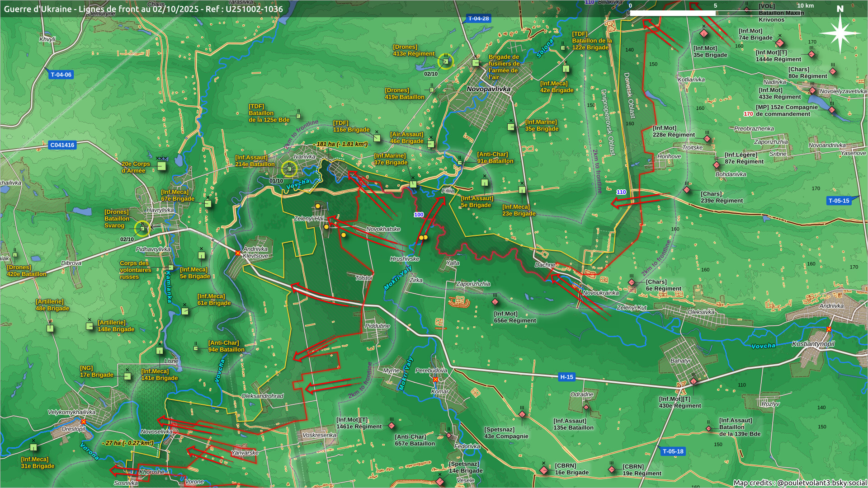Image resolution: width=868 pixels, height=488 pixels.
Task: Select the 214e Bataillon circled unit marker
Action: [289, 169]
